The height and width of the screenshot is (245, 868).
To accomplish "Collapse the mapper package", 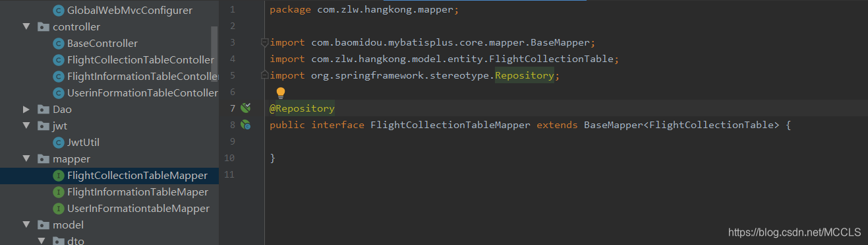I will coord(26,159).
